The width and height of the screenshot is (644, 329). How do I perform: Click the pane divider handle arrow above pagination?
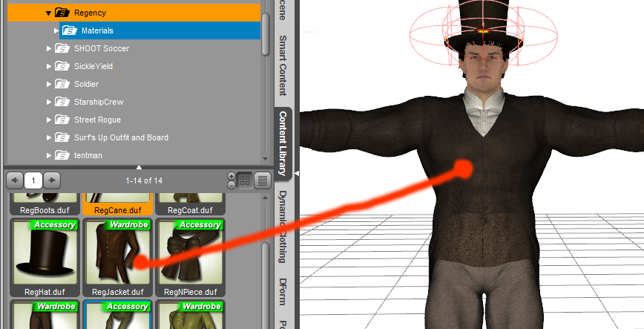[139, 167]
